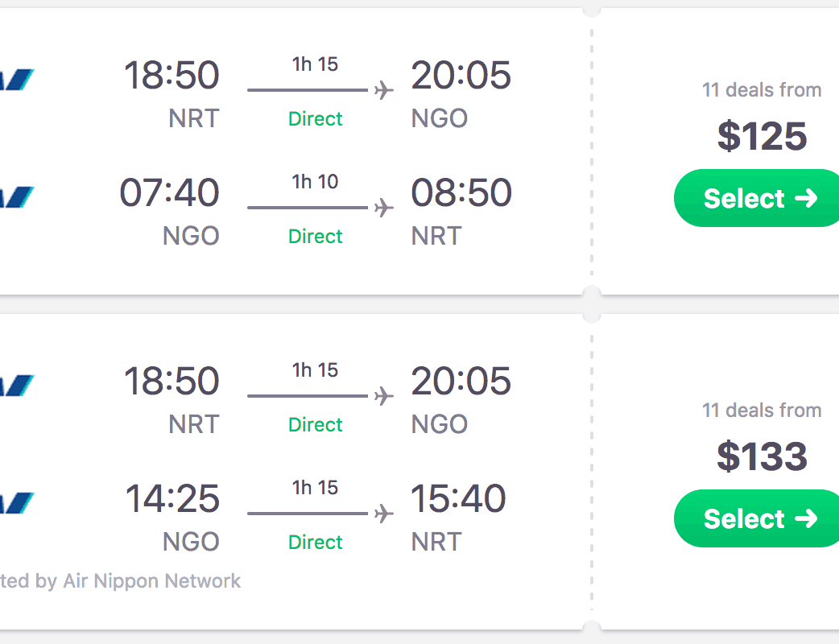839x644 pixels.
Task: Click the 07:40 departure time
Action: point(169,193)
